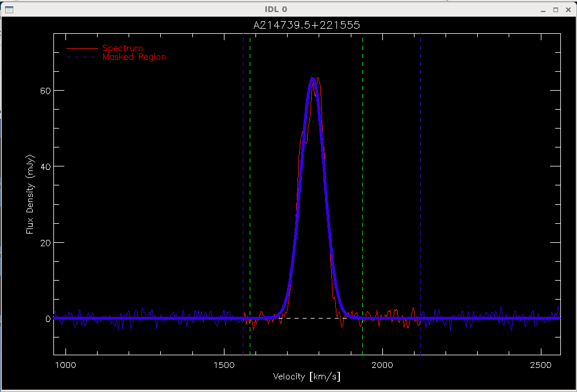Click the peak of the blue fitted curve
The image size is (577, 392).
pos(312,78)
